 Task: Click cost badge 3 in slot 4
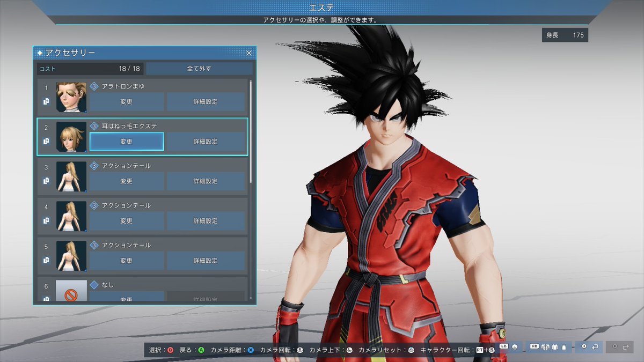click(94, 205)
